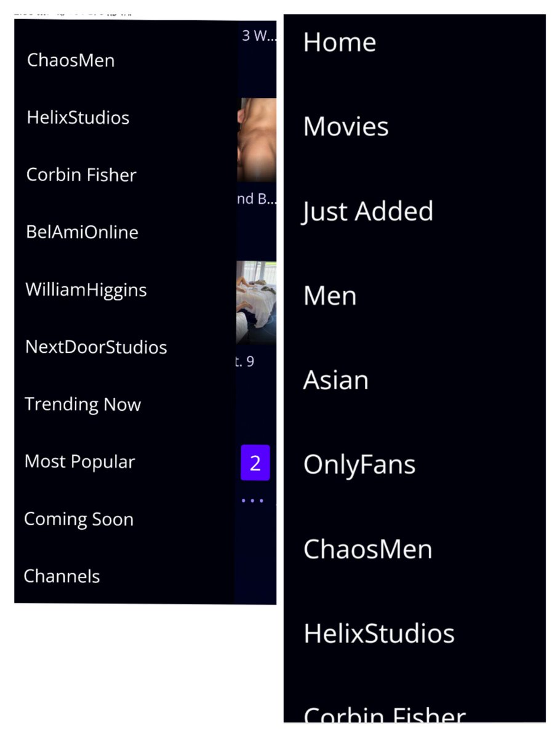This screenshot has height=739, width=560.
Task: Open the NextDoorStudios menu entry
Action: pos(96,347)
